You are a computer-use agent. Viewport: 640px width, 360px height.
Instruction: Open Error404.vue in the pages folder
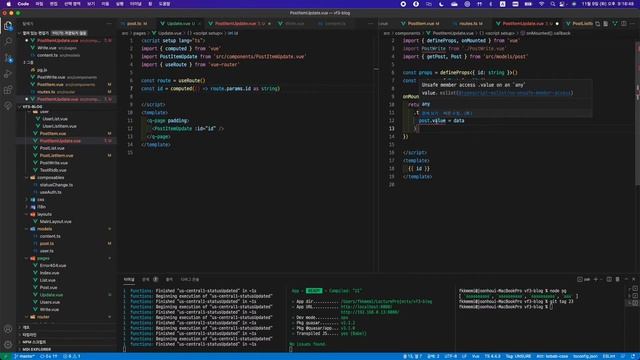(x=53, y=266)
